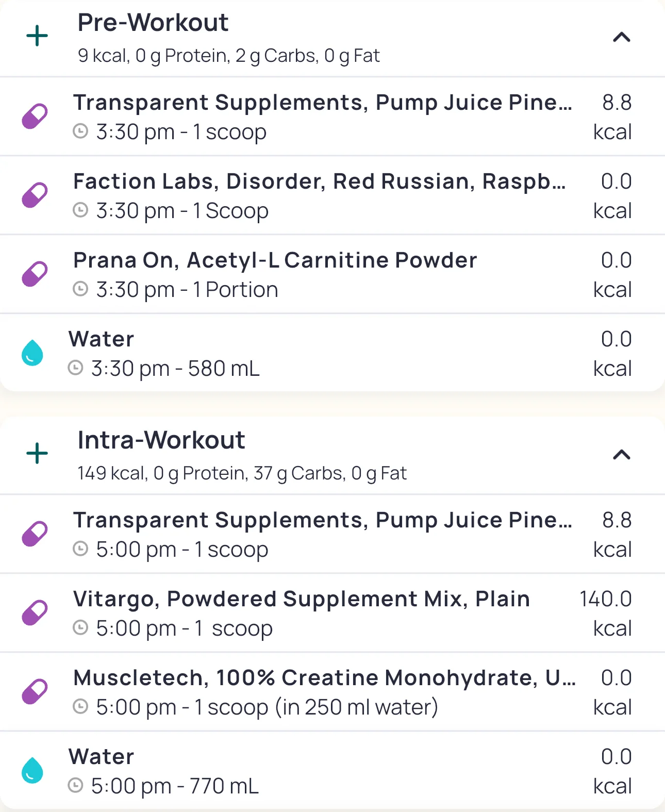This screenshot has width=665, height=812.
Task: Tap the Muscletech Creatine pill icon
Action: (x=35, y=692)
